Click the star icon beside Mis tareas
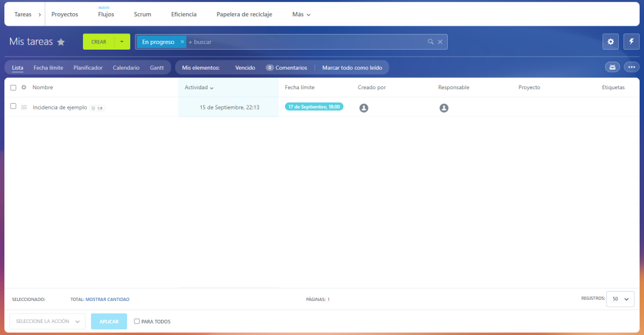Screen dimensions: 644x335 pos(61,42)
